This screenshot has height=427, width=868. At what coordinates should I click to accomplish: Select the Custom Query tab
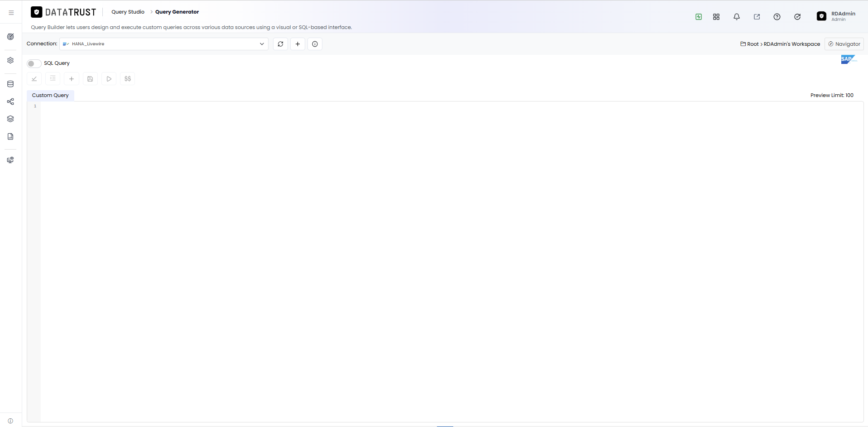point(50,95)
